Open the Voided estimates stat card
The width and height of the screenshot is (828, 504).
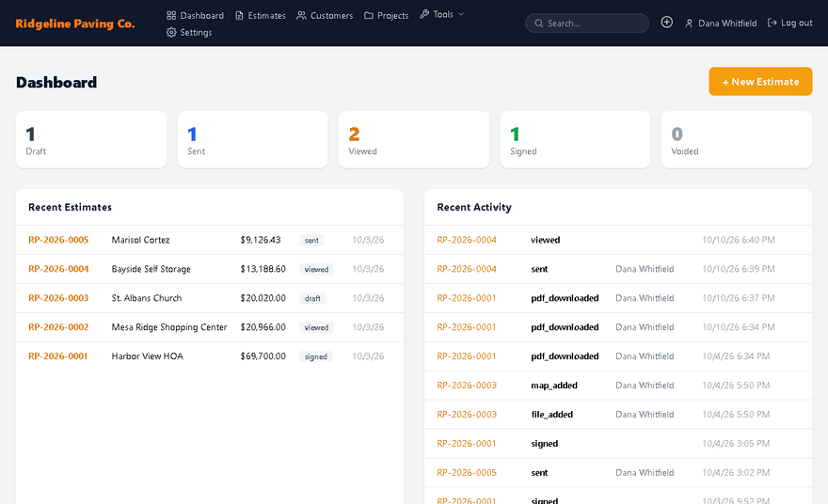[x=737, y=139]
